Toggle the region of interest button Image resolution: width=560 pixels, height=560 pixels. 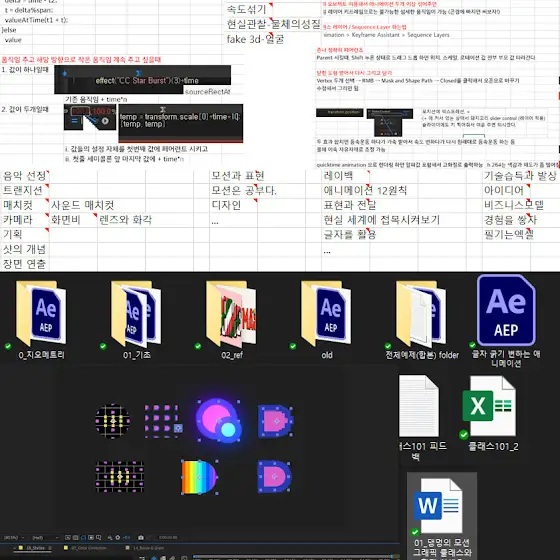[91, 538]
